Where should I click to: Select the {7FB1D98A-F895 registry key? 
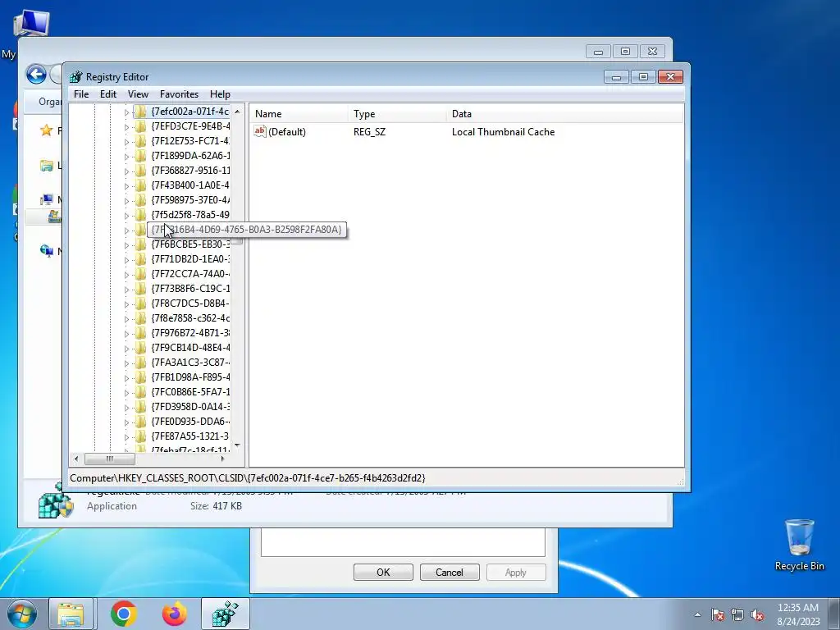[190, 377]
